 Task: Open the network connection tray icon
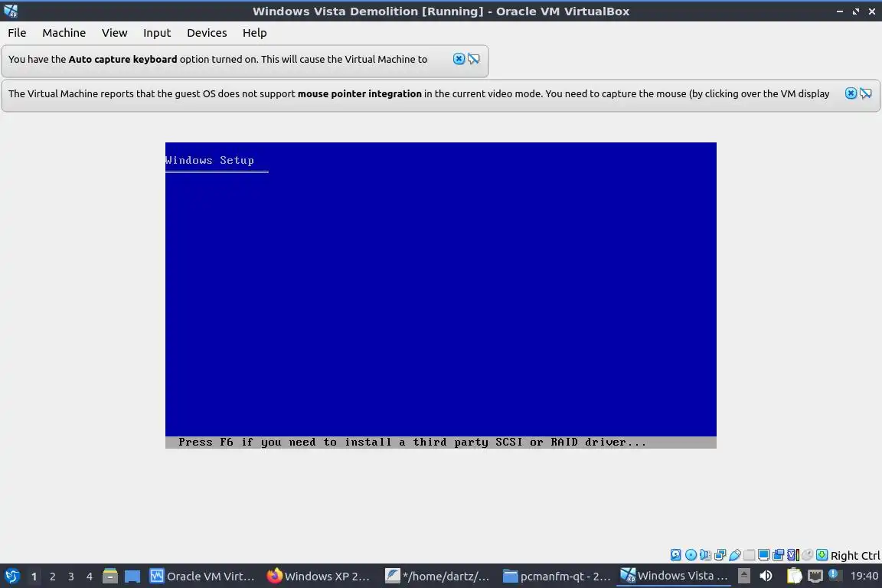click(x=815, y=576)
